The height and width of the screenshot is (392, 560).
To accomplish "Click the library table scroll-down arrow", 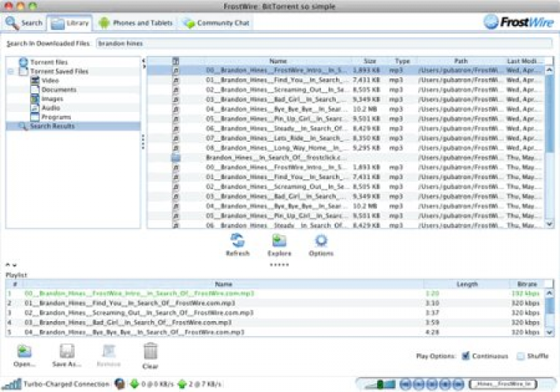I will tap(550, 224).
